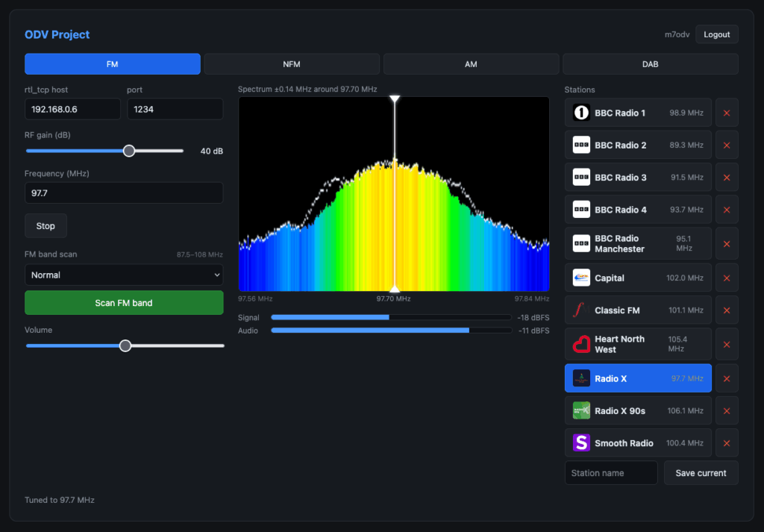Screen dimensions: 764x532
Task: Click the Logout button
Action: [716, 34]
